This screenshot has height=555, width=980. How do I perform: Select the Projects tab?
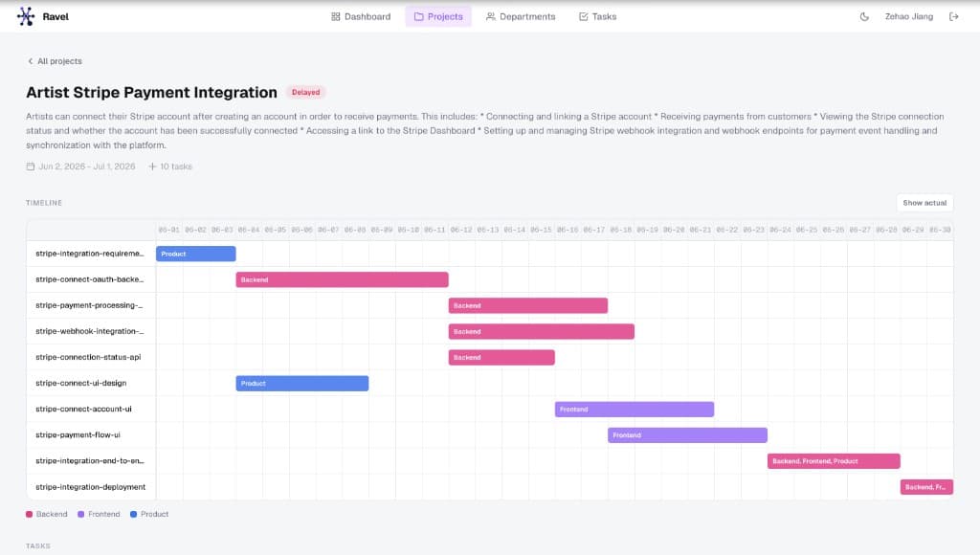click(x=438, y=17)
